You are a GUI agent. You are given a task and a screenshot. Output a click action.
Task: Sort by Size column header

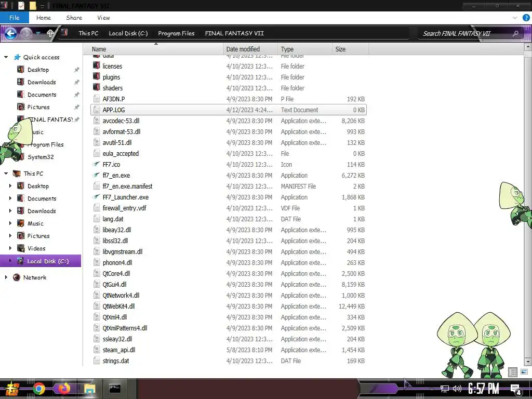pyautogui.click(x=350, y=49)
